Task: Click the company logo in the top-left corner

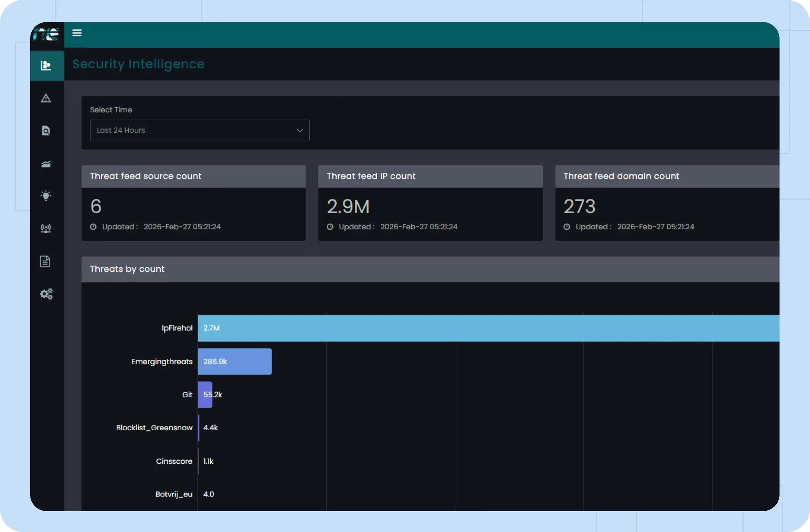Action: click(46, 35)
